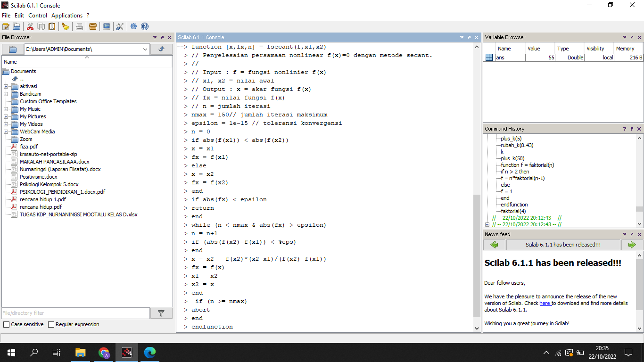Open the Control menu
644x362 pixels.
38,16
